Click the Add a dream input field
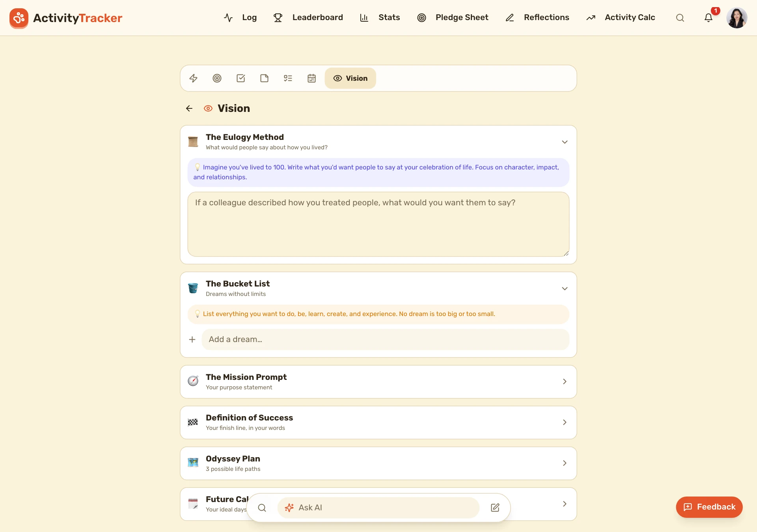The height and width of the screenshot is (532, 757). [385, 339]
